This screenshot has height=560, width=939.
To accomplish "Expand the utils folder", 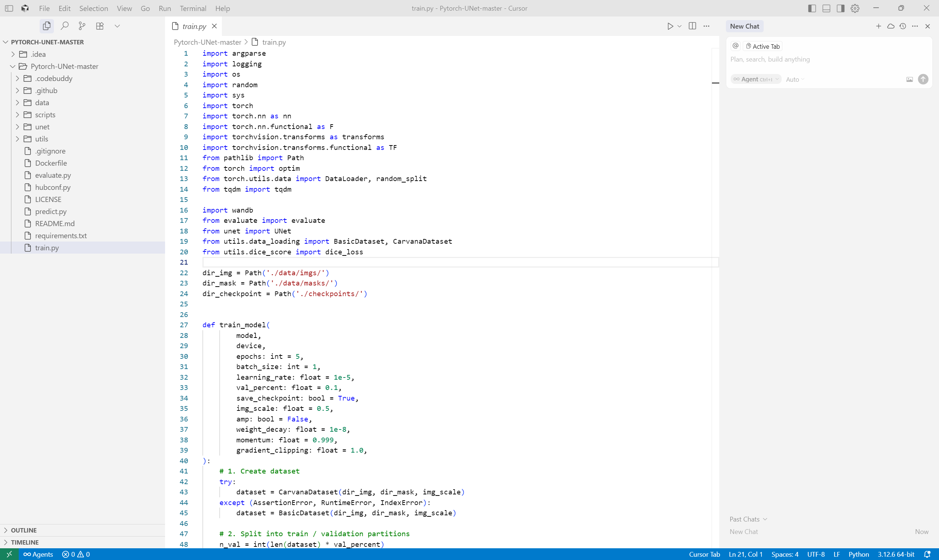I will pyautogui.click(x=41, y=139).
